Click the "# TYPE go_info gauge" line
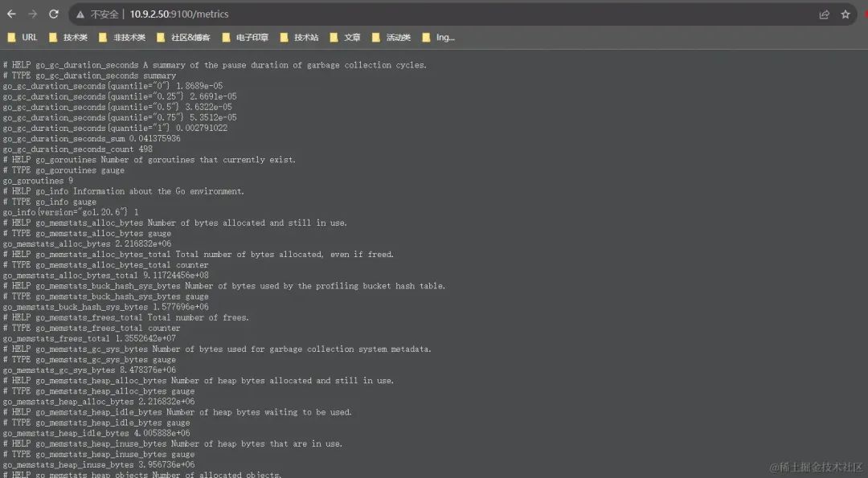868x478 pixels. [50, 202]
